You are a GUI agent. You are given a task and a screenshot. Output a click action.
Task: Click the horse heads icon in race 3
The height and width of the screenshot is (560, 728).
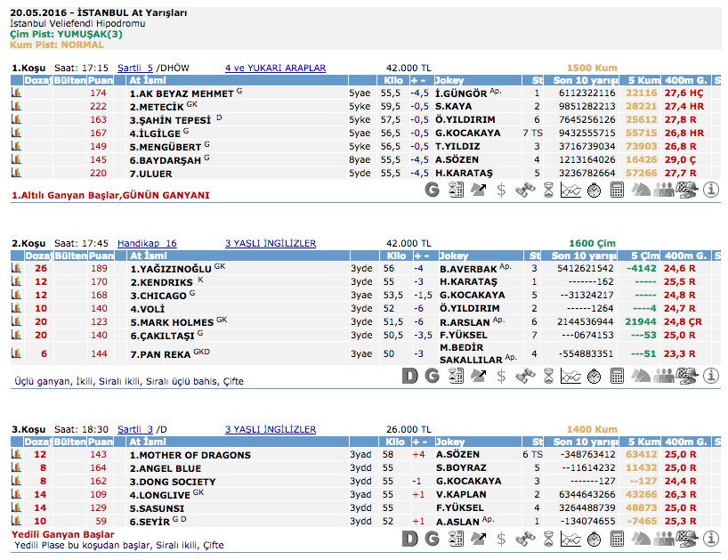pyautogui.click(x=640, y=539)
